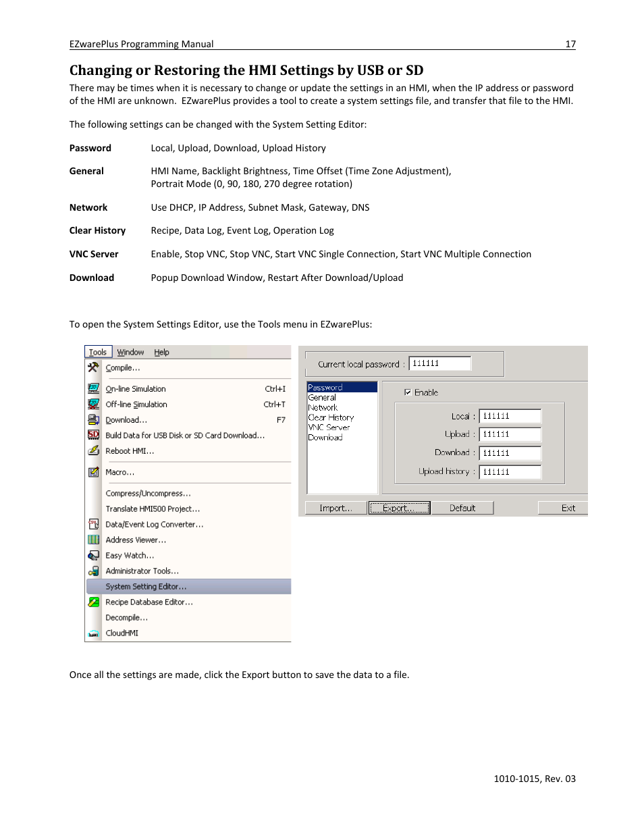
Task: Click the Recipe Database Editor icon
Action: point(93,602)
